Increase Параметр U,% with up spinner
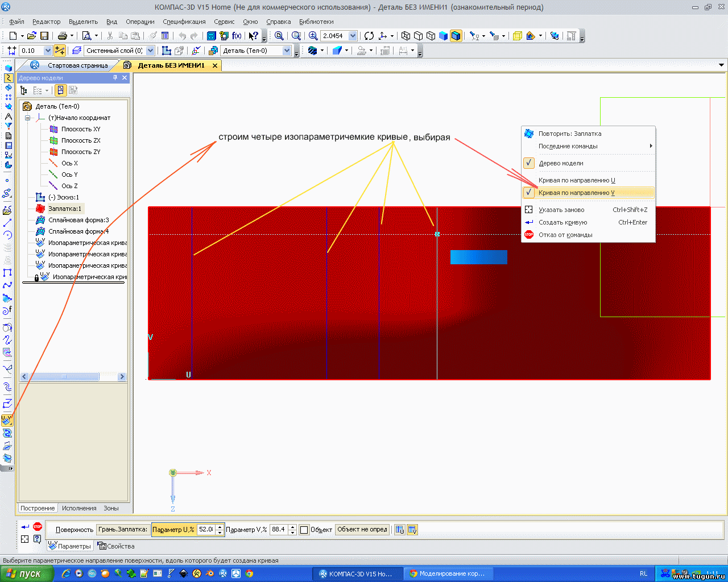The width and height of the screenshot is (728, 582). pos(220,527)
